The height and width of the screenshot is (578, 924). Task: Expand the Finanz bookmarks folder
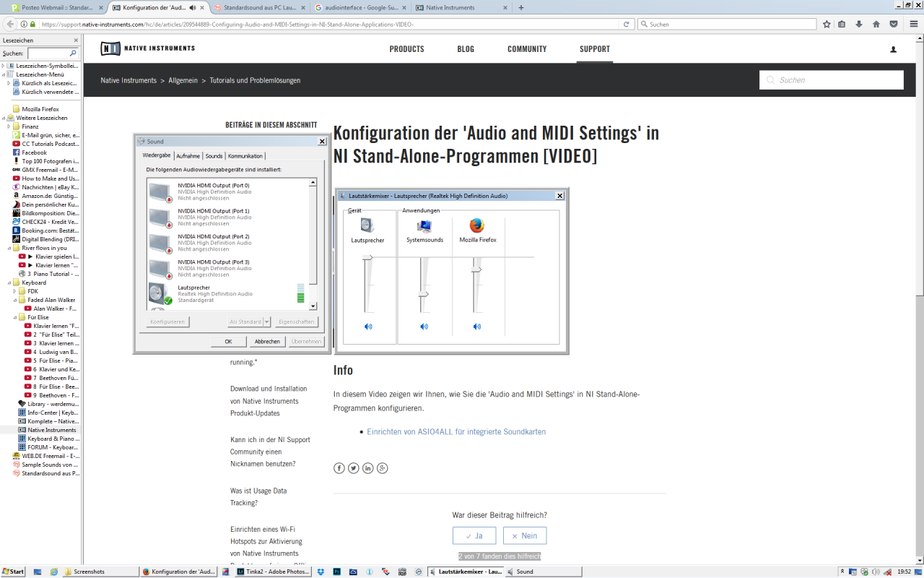click(9, 126)
